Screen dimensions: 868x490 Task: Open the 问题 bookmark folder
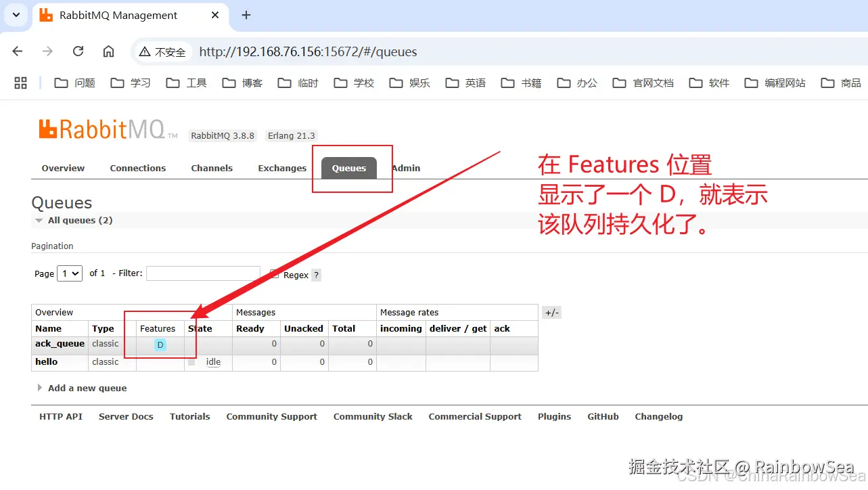[x=74, y=83]
